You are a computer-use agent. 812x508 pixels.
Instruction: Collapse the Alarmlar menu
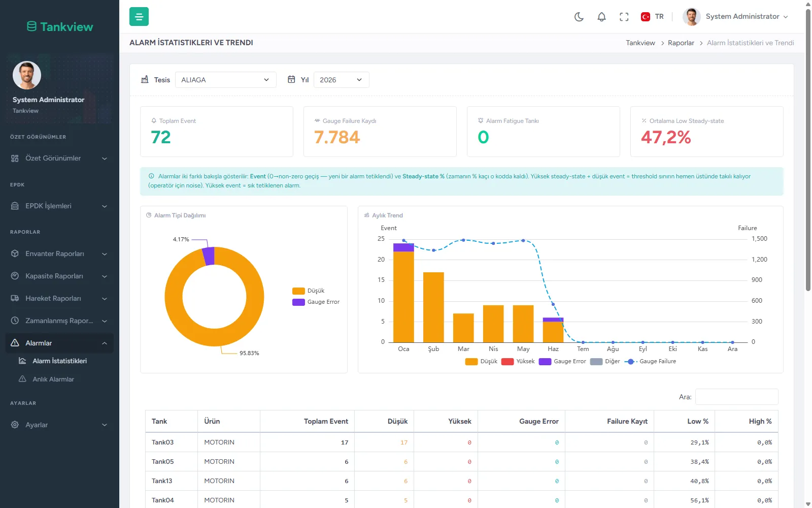pyautogui.click(x=59, y=343)
